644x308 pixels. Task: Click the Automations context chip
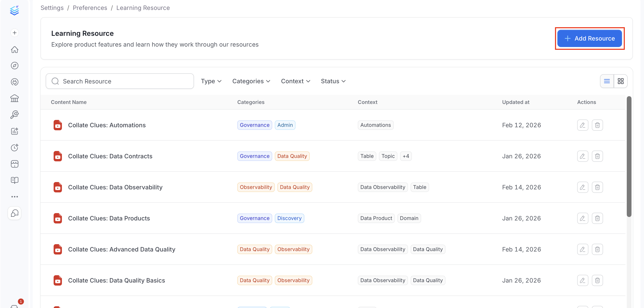point(375,125)
